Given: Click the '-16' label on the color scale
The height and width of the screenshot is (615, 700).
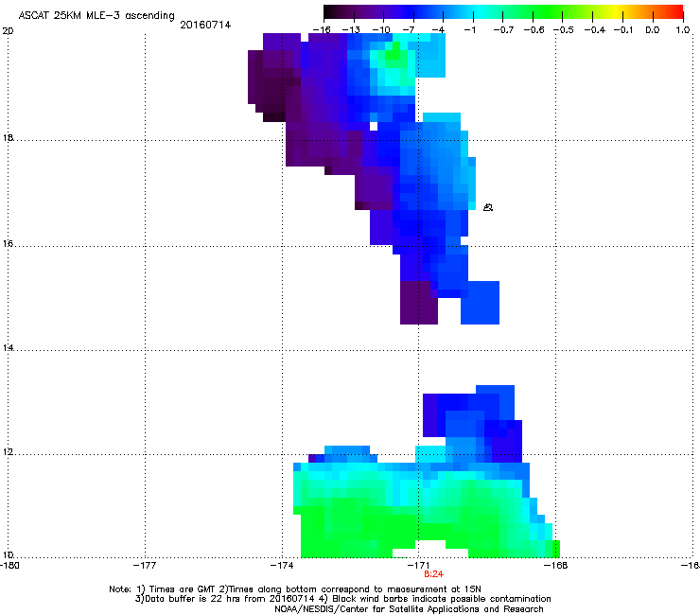Looking at the screenshot, I should point(322,30).
